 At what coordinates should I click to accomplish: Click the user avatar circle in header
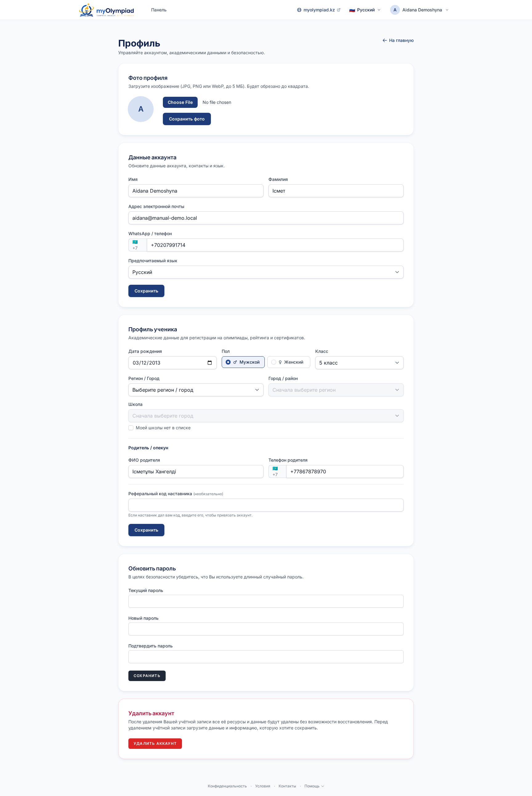click(395, 10)
